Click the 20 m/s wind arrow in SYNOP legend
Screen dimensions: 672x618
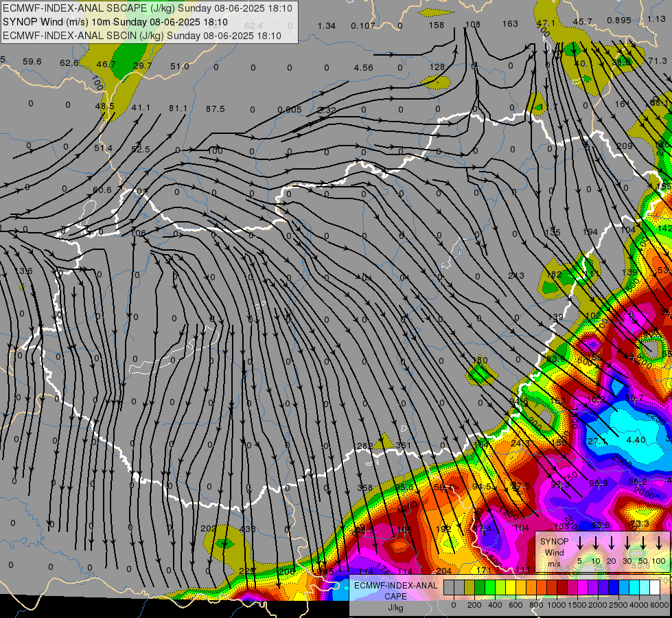pyautogui.click(x=612, y=543)
